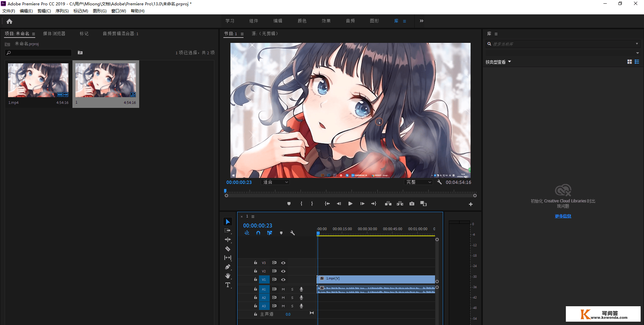The image size is (644, 325).
Task: Toggle lock on track V1
Action: [x=256, y=279]
